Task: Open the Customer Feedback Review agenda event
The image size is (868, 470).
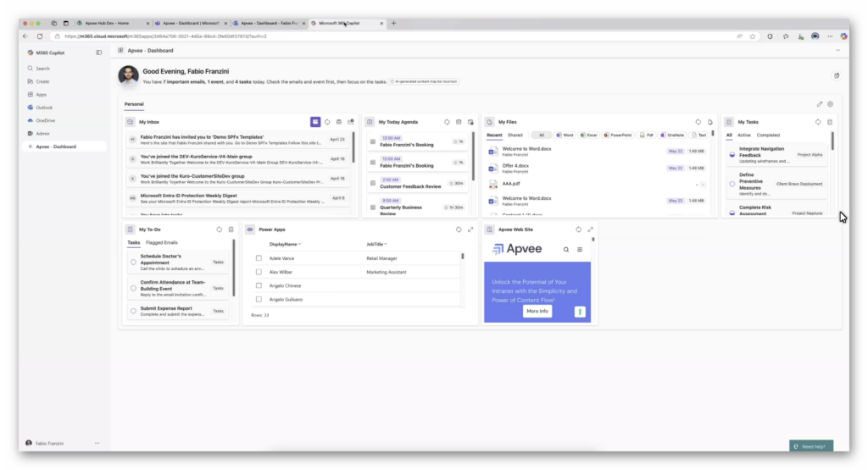Action: [x=417, y=184]
